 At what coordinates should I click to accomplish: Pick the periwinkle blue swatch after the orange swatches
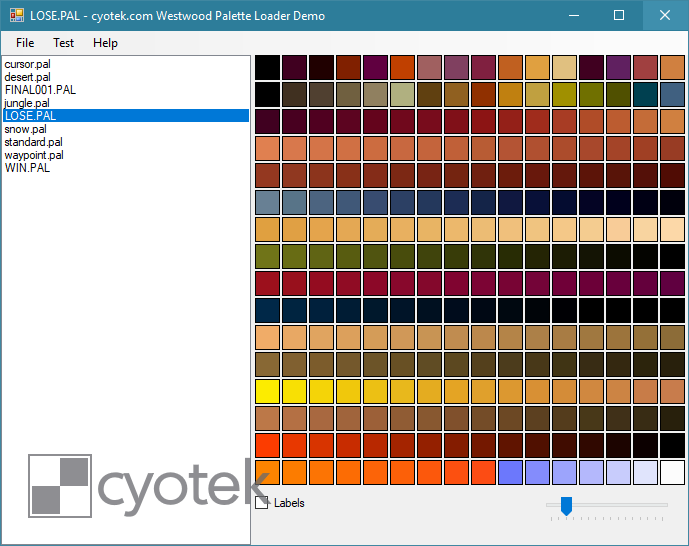point(510,472)
